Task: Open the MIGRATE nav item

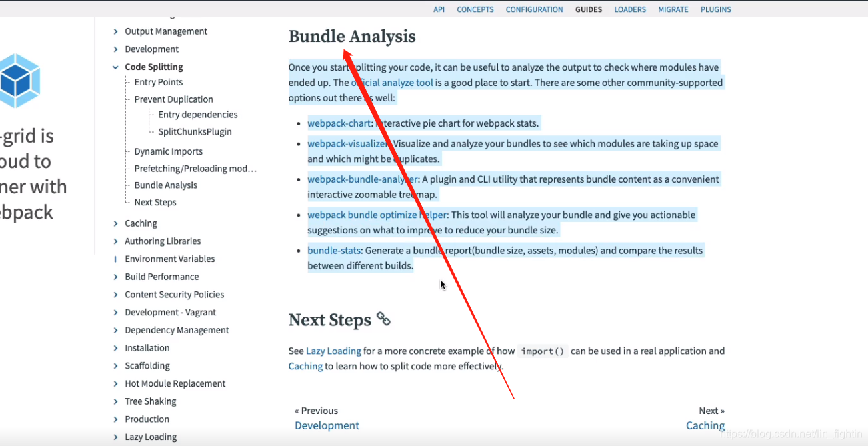Action: tap(673, 9)
